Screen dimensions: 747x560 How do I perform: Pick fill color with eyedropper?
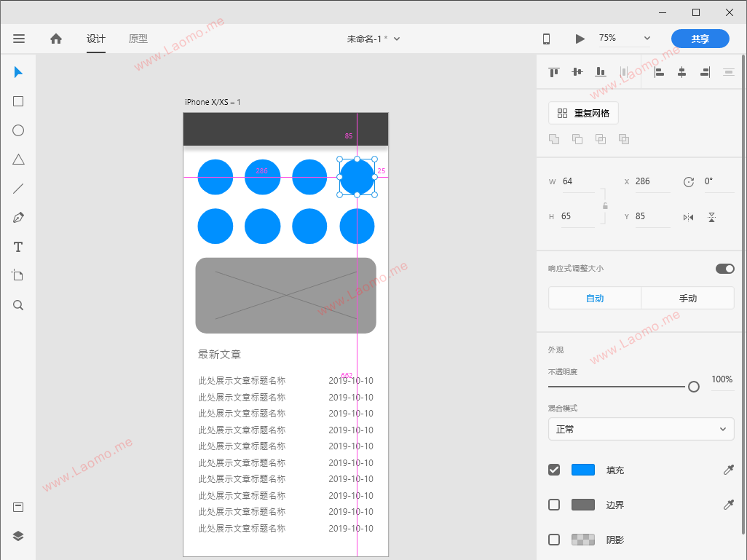pyautogui.click(x=728, y=470)
